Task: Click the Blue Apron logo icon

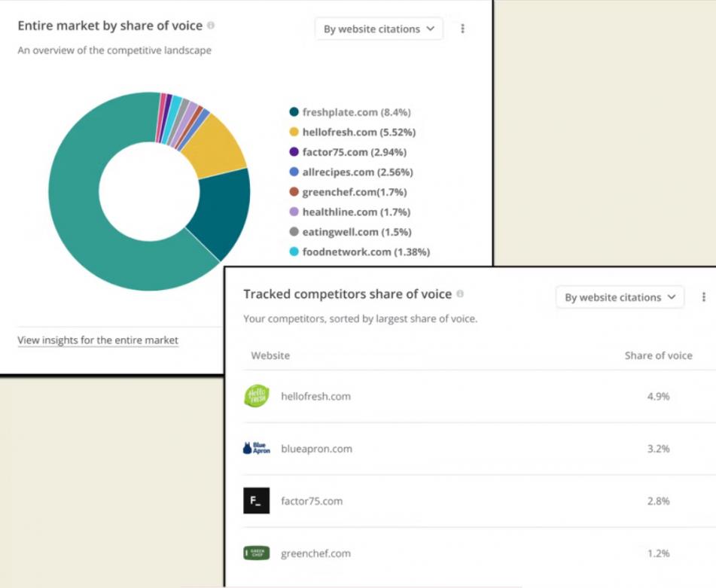Action: tap(256, 448)
